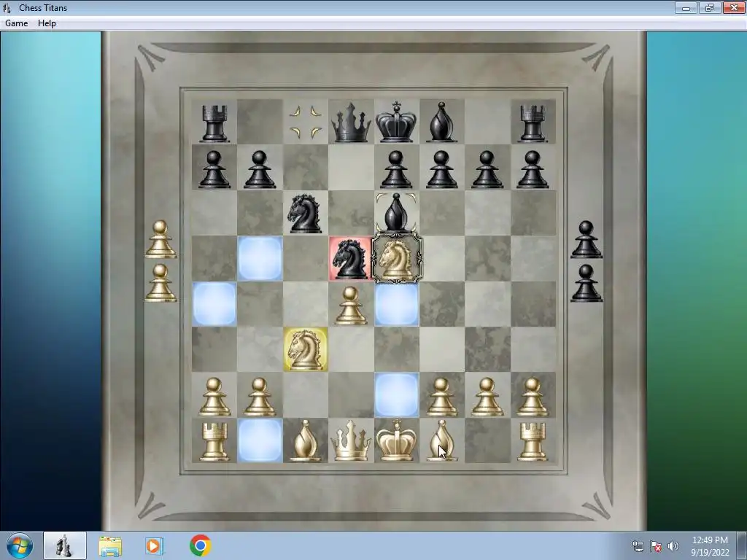The height and width of the screenshot is (560, 747).
Task: Open Action Center flag icon
Action: 656,546
